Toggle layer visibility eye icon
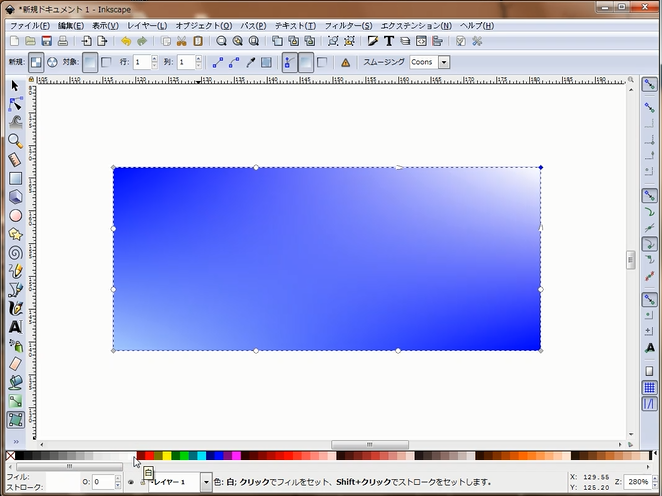The height and width of the screenshot is (496, 662). tap(131, 482)
